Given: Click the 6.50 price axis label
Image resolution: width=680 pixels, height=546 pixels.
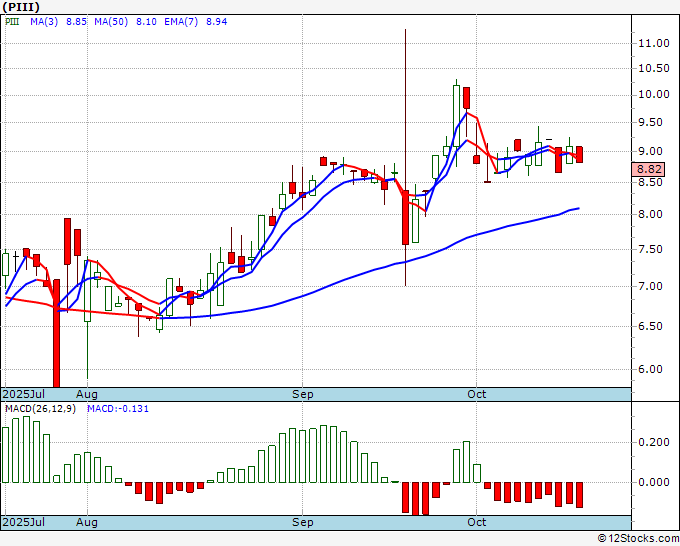Looking at the screenshot, I should pos(650,326).
